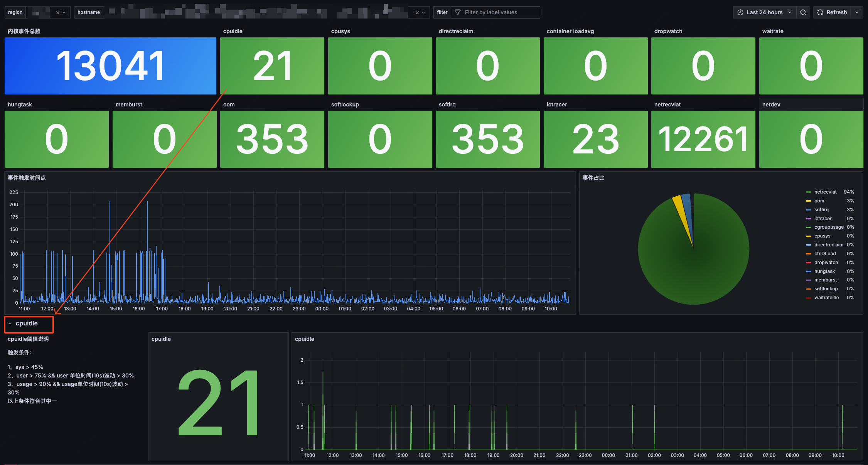Open the 事件占比 panel title menu
868x465 pixels.
click(x=593, y=178)
